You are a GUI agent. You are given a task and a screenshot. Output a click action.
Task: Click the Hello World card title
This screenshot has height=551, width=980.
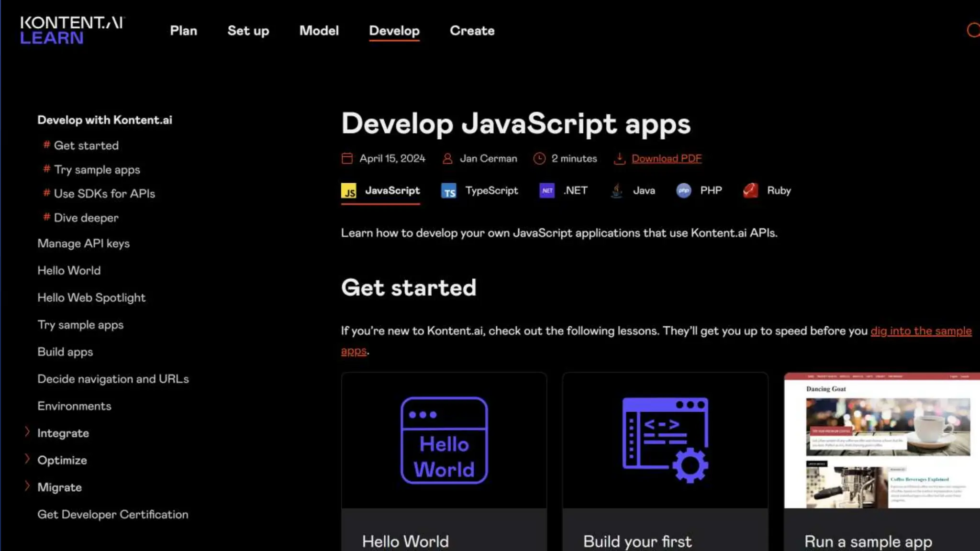coord(405,541)
